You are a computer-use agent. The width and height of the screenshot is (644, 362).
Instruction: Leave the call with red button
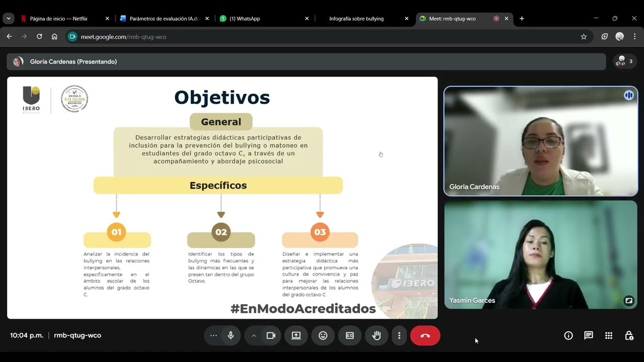(x=425, y=335)
